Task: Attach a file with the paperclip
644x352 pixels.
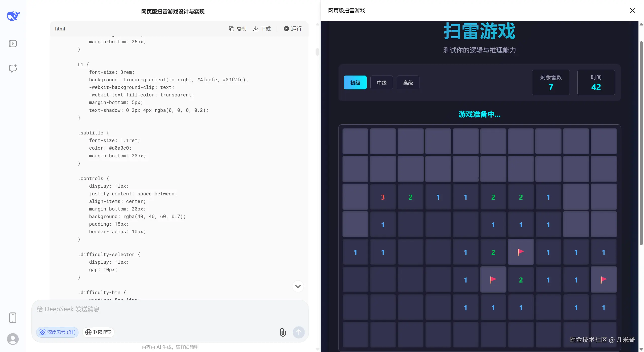Action: pyautogui.click(x=283, y=332)
